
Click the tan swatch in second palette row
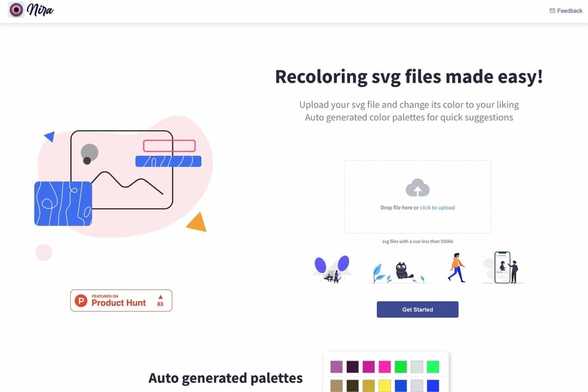[x=336, y=386]
